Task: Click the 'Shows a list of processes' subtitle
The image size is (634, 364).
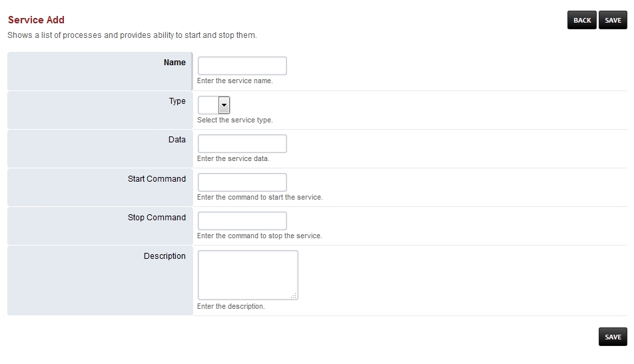Action: [132, 35]
